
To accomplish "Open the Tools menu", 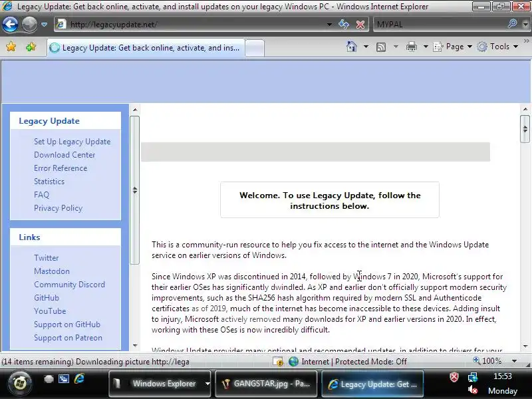I will point(497,47).
